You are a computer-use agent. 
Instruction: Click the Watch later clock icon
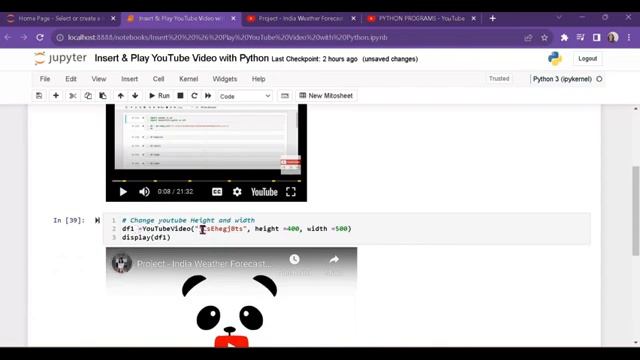[294, 259]
